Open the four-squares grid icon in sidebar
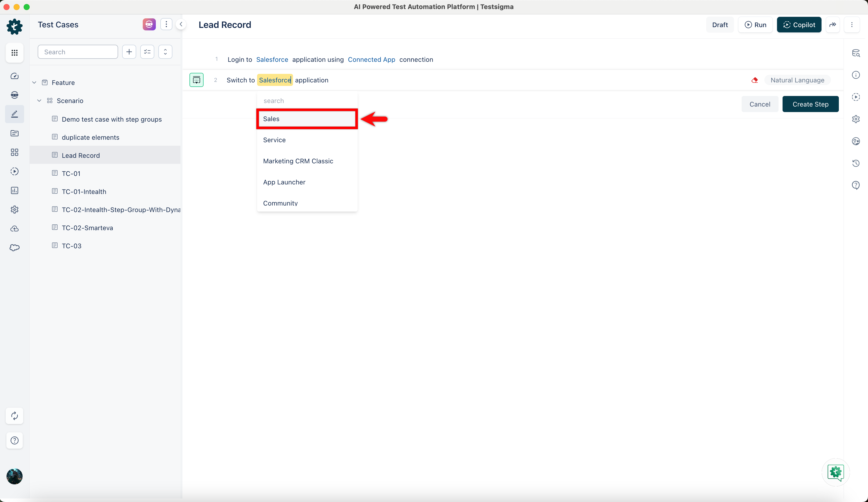This screenshot has height=502, width=868. [15, 152]
